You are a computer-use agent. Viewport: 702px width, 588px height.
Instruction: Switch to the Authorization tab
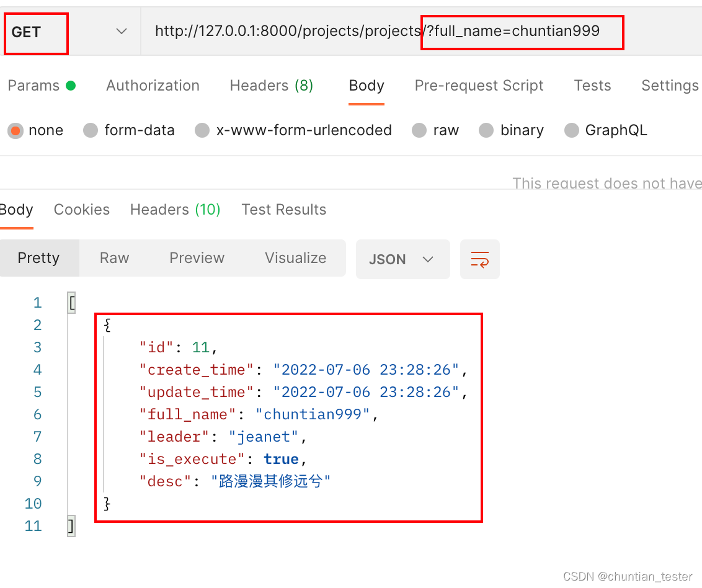pyautogui.click(x=153, y=85)
